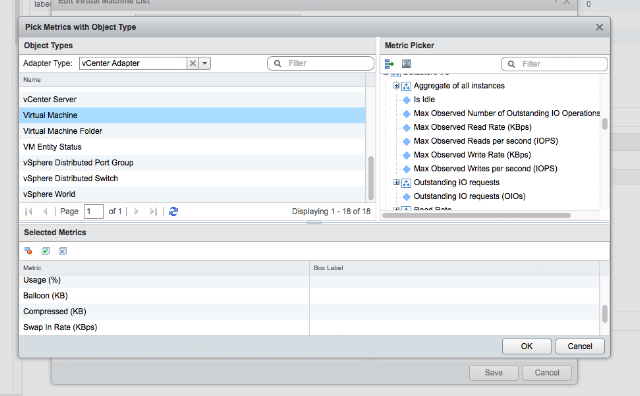The image size is (640, 396).
Task: Expand Aggregate of all instances node
Action: [396, 86]
